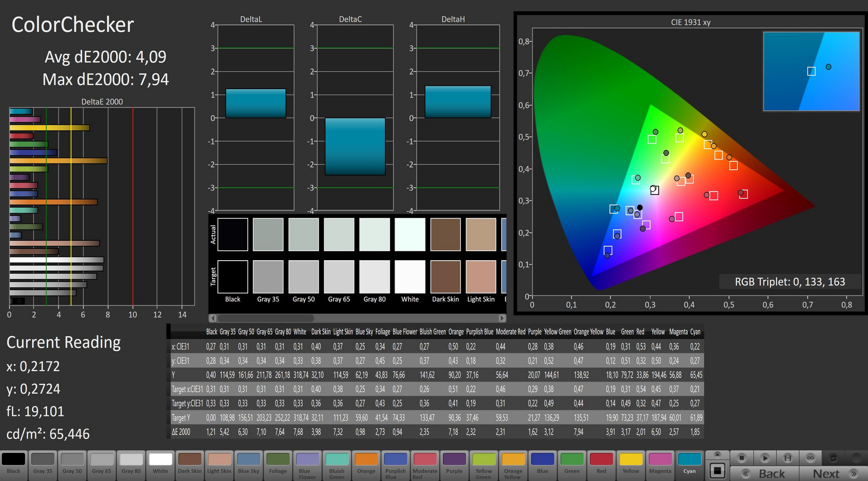Select the Blue Sky patch button

[249, 465]
